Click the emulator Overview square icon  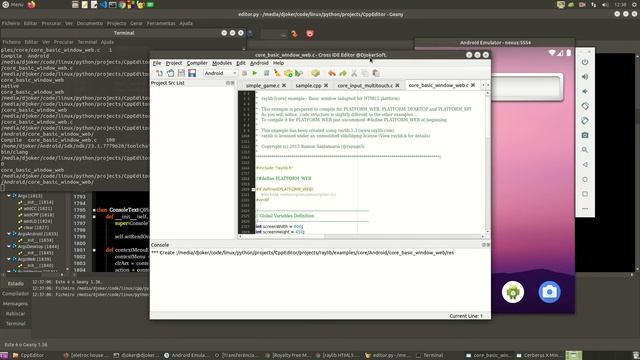coord(585,194)
